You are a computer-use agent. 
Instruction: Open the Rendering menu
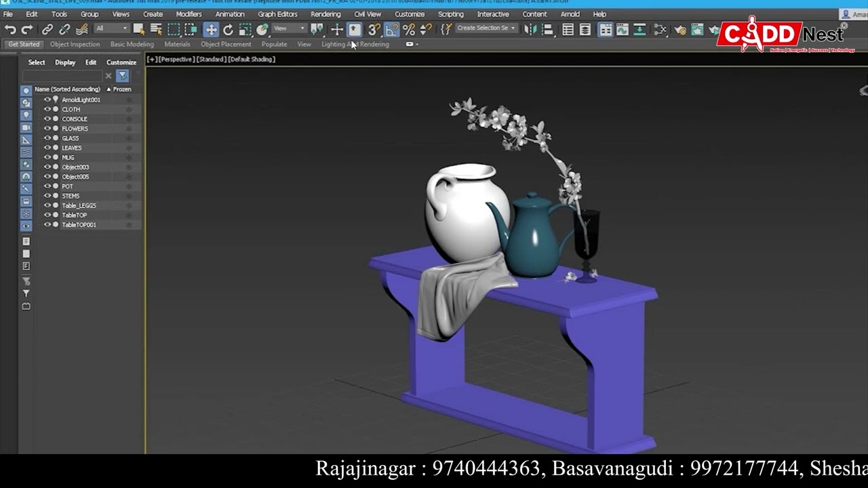pyautogui.click(x=325, y=14)
